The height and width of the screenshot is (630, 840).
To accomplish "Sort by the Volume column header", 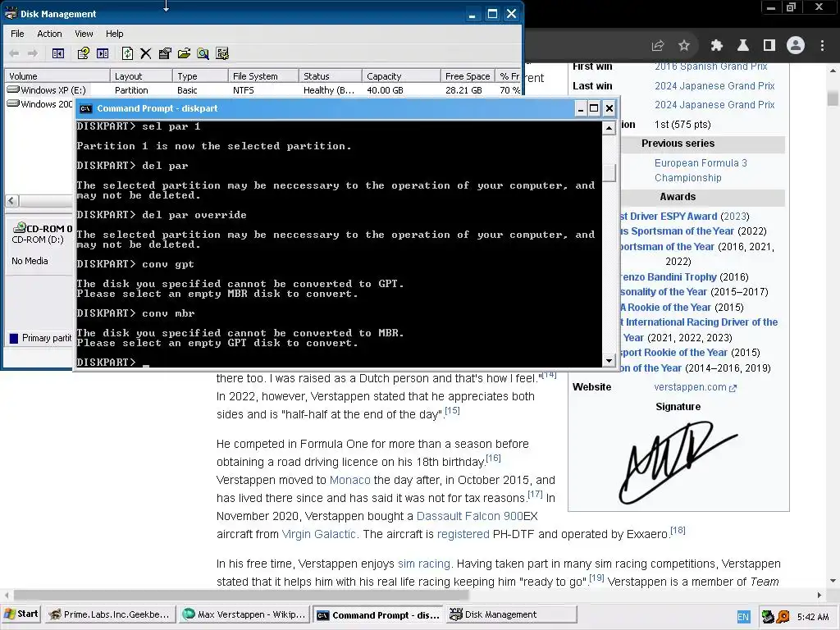I will (x=57, y=76).
